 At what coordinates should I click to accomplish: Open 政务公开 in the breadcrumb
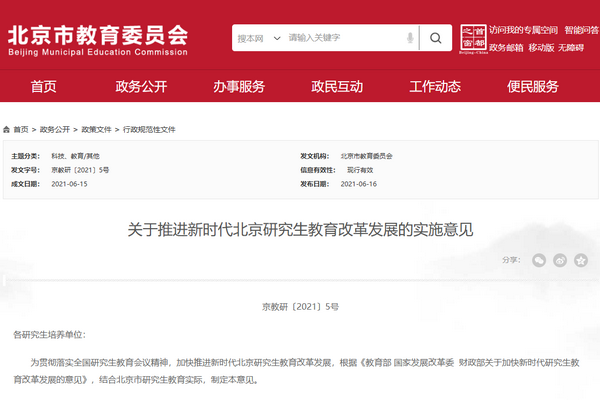coord(55,130)
